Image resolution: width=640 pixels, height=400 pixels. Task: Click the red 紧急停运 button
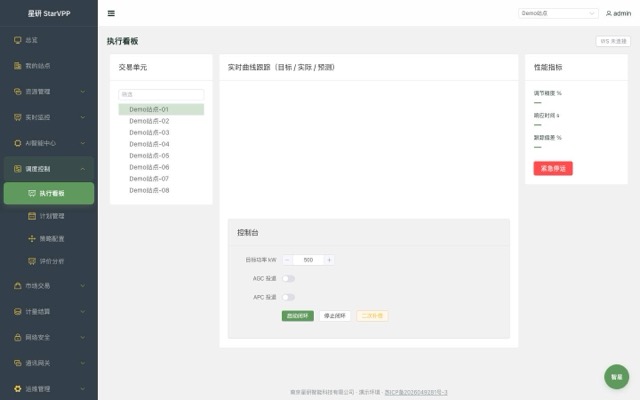(x=553, y=169)
